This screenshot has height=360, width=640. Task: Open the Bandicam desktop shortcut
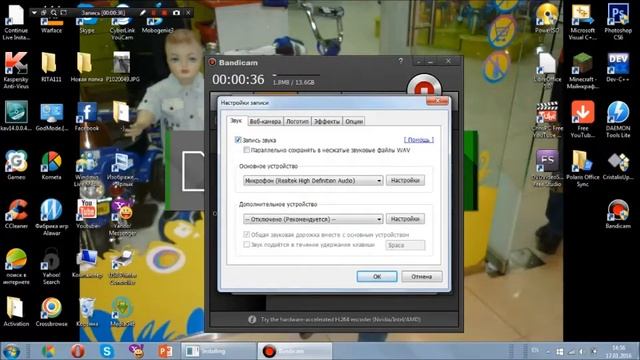pyautogui.click(x=618, y=214)
